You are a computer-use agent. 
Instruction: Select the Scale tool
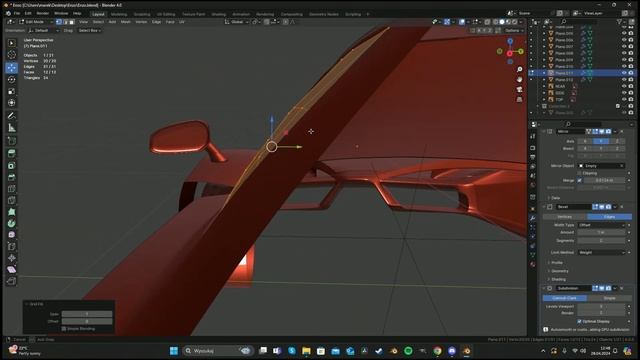(12, 91)
